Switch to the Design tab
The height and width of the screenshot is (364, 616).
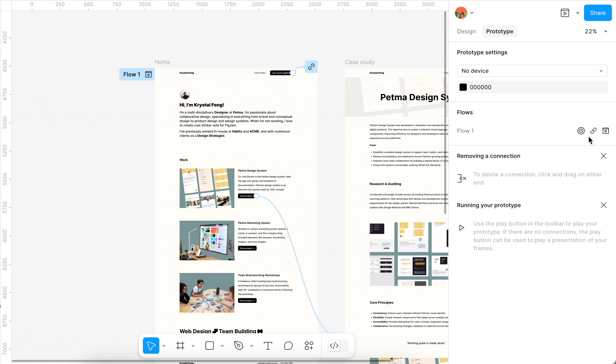pos(466,31)
